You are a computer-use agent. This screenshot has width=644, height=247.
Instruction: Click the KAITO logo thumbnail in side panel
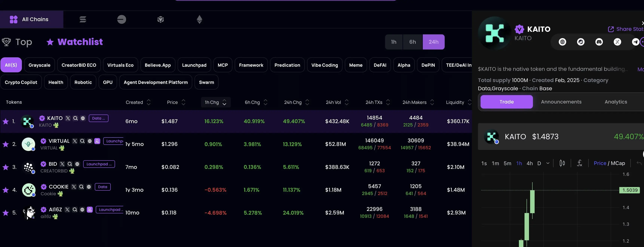(x=491, y=137)
